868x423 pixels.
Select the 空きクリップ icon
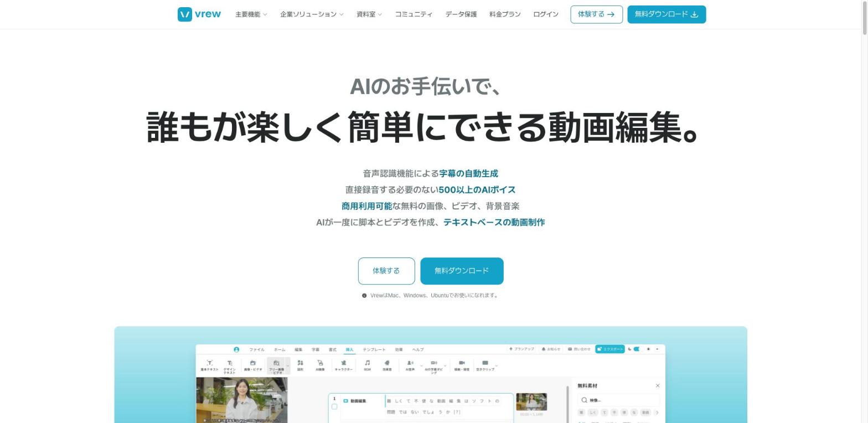(485, 363)
